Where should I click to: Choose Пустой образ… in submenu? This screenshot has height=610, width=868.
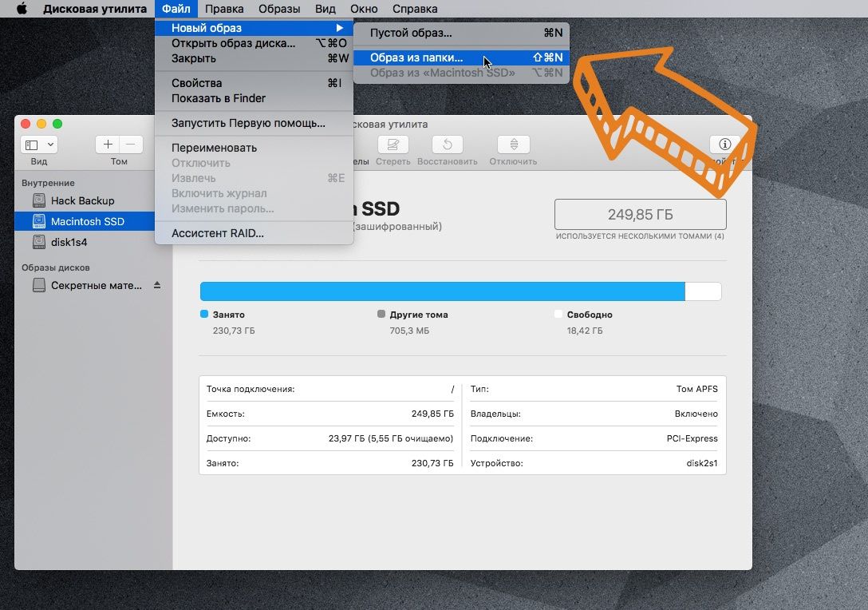point(461,33)
